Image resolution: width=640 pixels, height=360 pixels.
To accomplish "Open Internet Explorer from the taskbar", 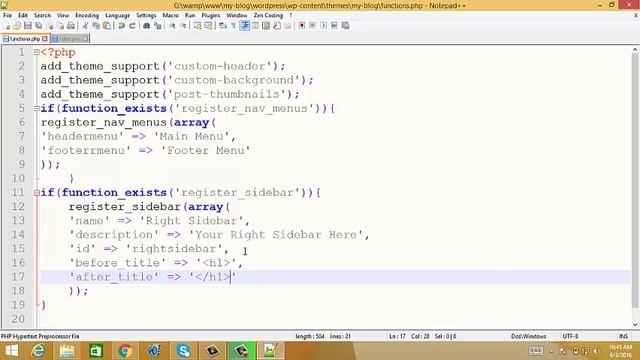I will point(38,351).
